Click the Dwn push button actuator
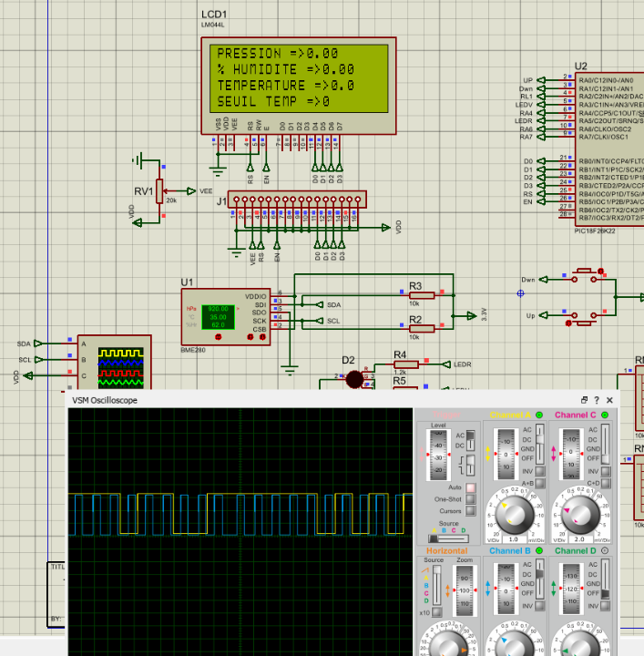 coord(600,272)
